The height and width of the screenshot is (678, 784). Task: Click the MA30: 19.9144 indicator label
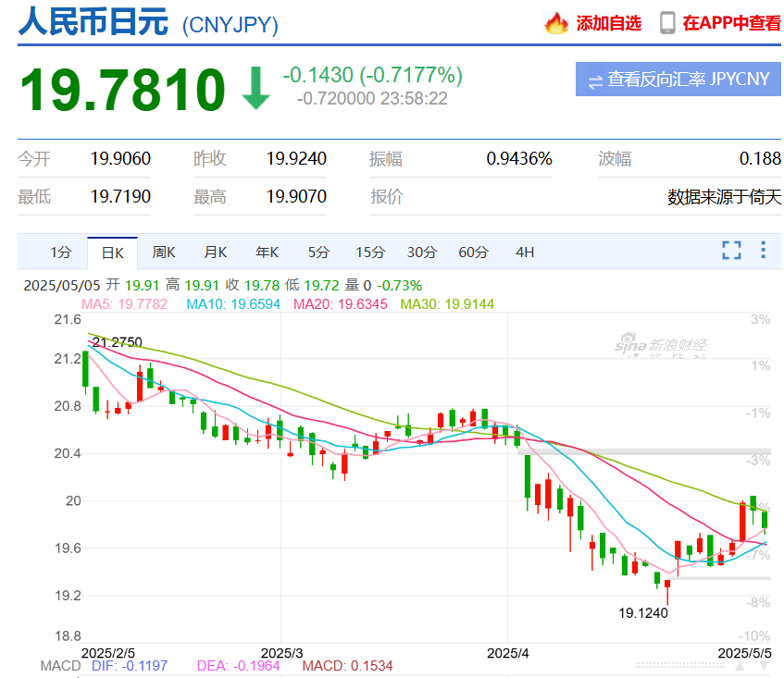tap(447, 303)
